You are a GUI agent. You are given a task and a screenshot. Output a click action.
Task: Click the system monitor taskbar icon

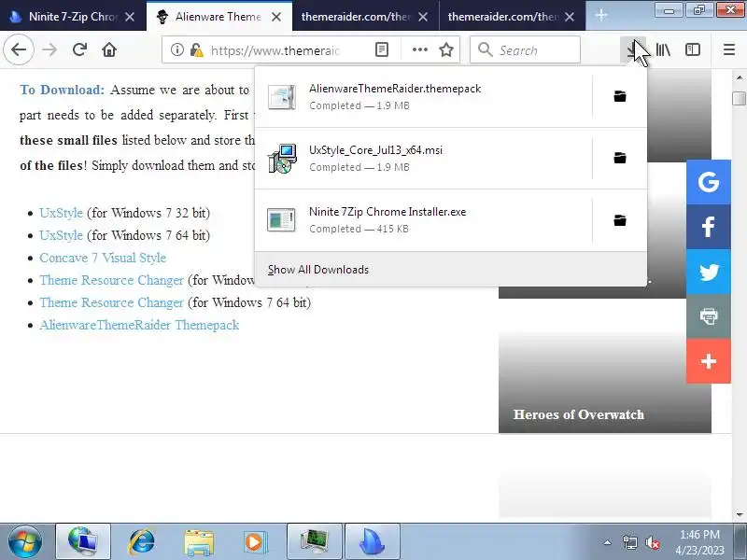[315, 541]
